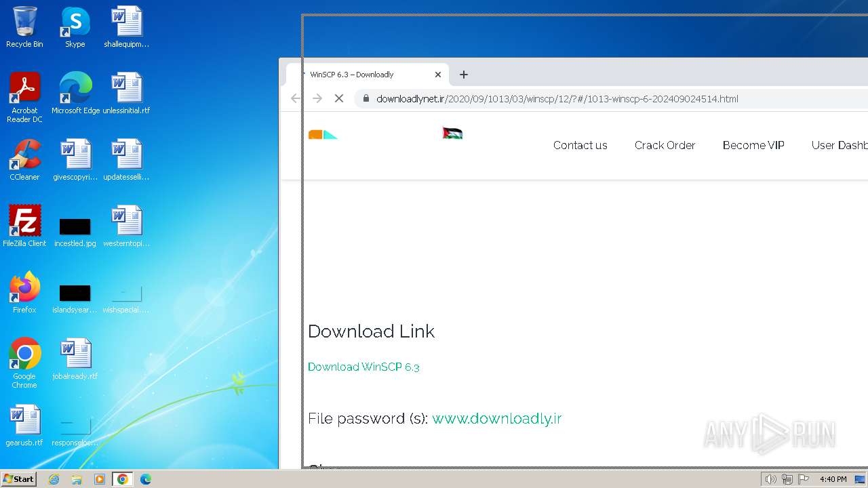Click the Show desktop button
The height and width of the screenshot is (488, 868).
[861, 479]
